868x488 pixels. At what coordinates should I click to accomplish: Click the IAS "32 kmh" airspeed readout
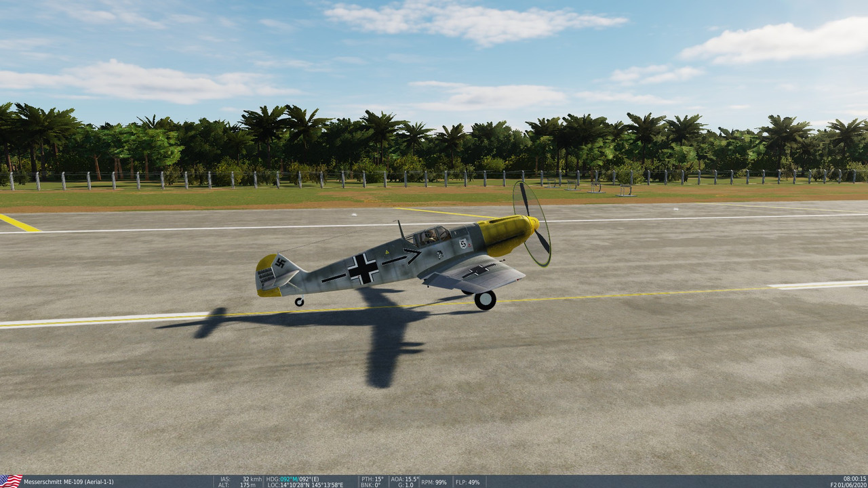(252, 479)
